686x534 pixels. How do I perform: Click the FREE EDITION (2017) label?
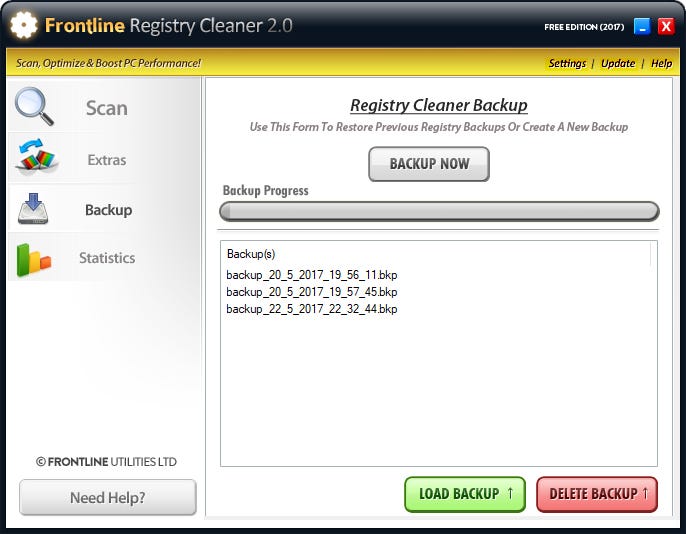point(584,27)
